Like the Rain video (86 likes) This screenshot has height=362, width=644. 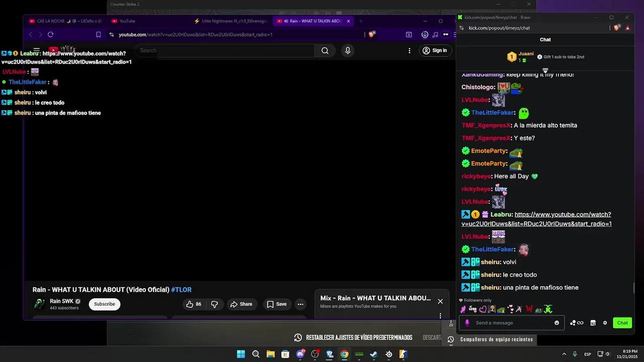pos(194,304)
